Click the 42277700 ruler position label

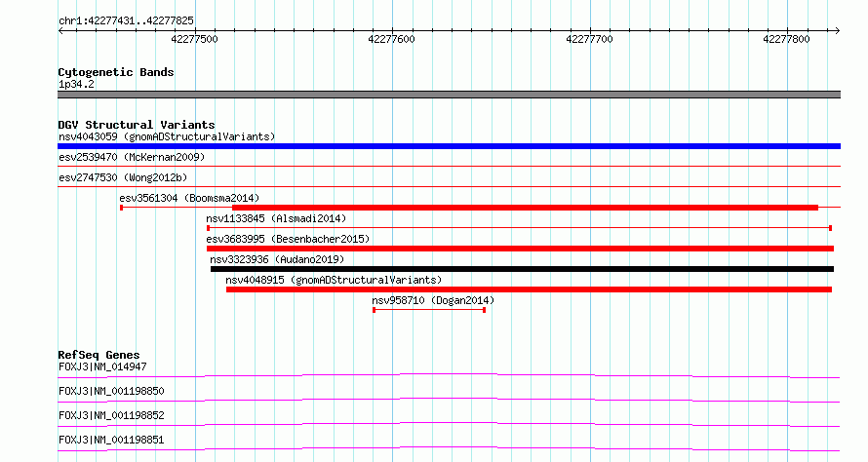click(589, 39)
